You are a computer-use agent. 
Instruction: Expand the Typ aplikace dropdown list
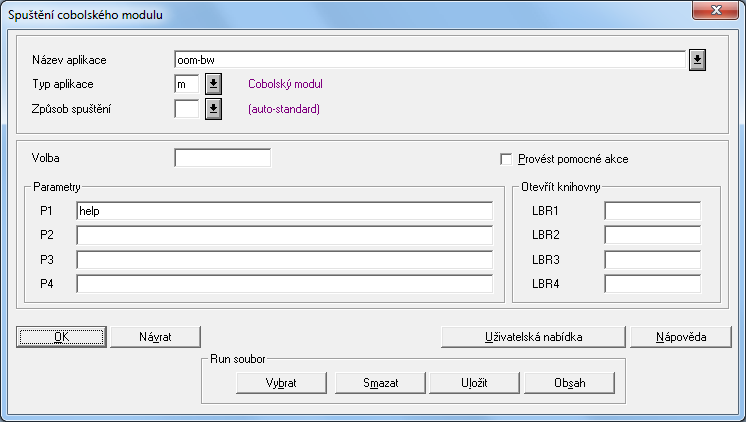213,85
